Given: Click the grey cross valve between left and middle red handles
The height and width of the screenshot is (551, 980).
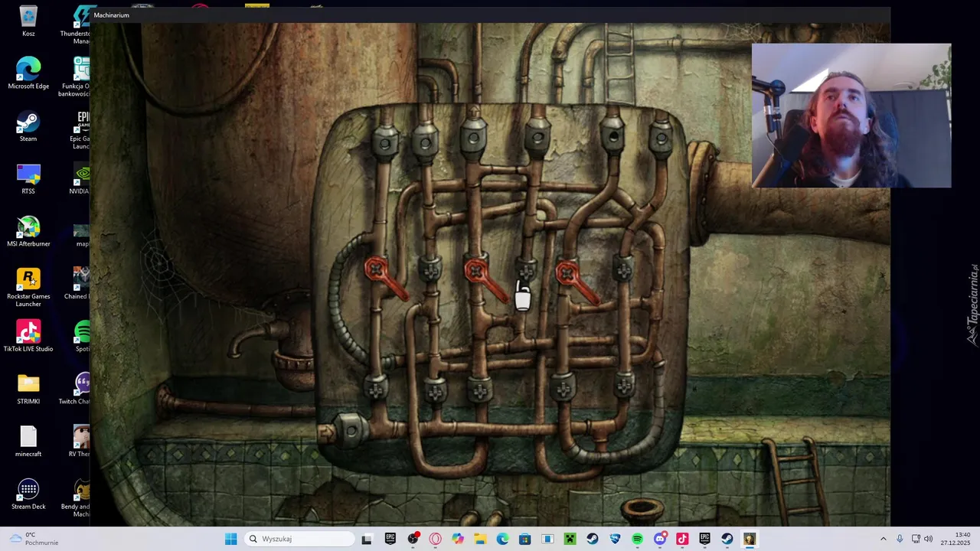Looking at the screenshot, I should 430,269.
